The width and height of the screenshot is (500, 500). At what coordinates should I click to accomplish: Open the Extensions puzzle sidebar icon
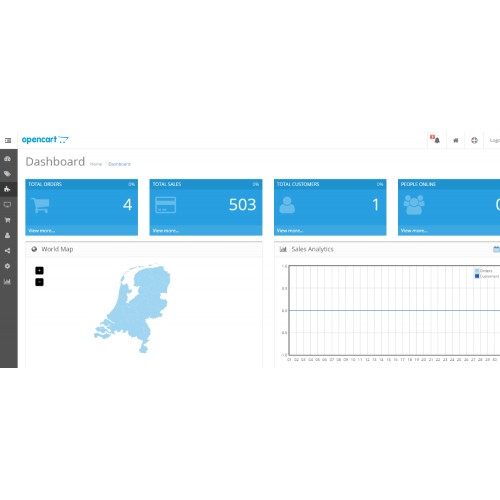pyautogui.click(x=7, y=189)
